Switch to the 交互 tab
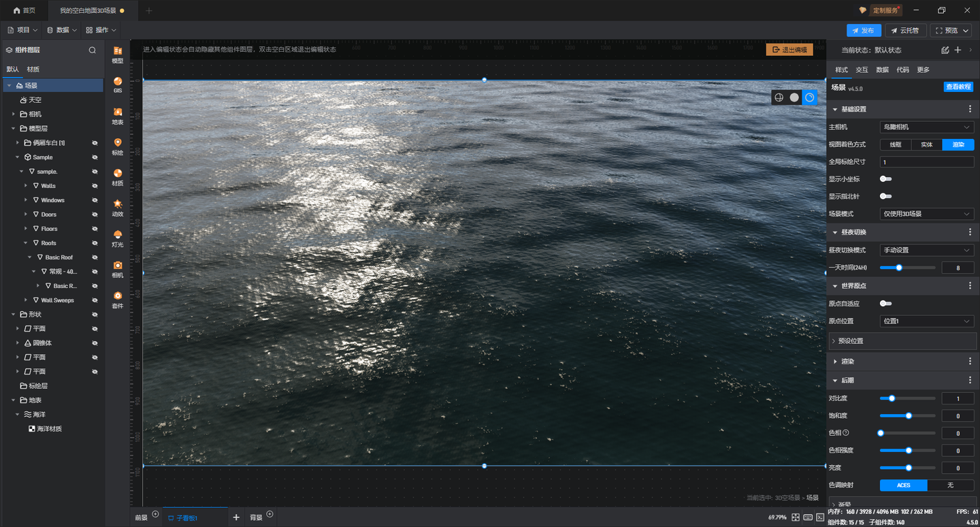 (862, 70)
